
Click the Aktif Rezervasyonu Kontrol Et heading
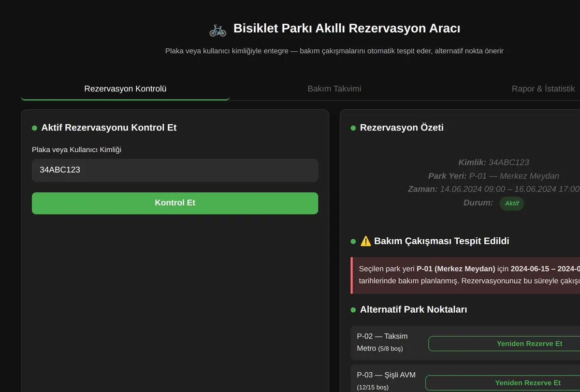(109, 128)
